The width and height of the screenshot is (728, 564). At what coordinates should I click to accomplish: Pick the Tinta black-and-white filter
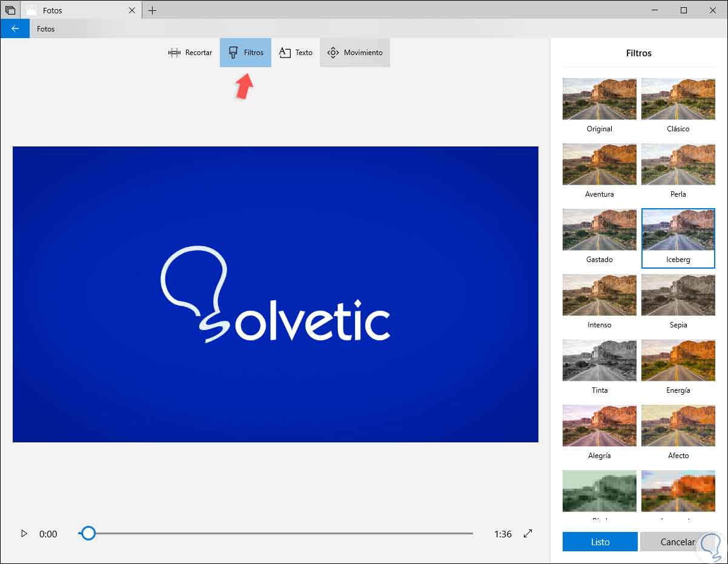click(x=599, y=361)
